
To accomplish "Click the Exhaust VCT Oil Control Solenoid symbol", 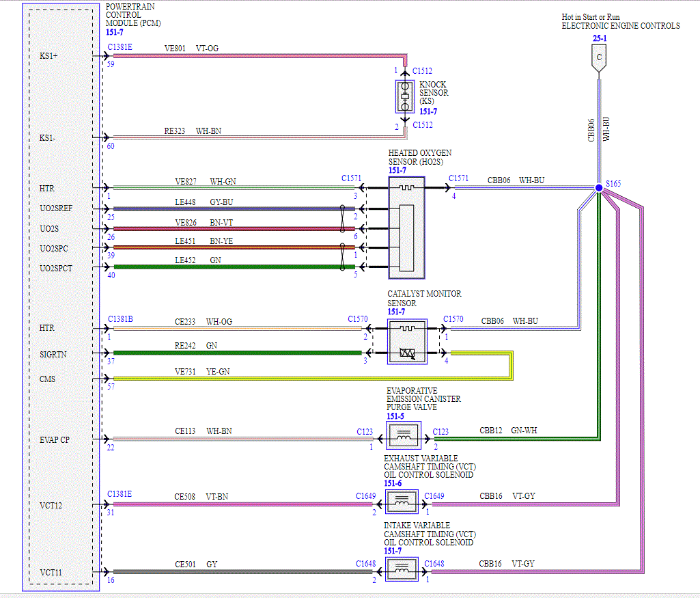I will click(402, 502).
